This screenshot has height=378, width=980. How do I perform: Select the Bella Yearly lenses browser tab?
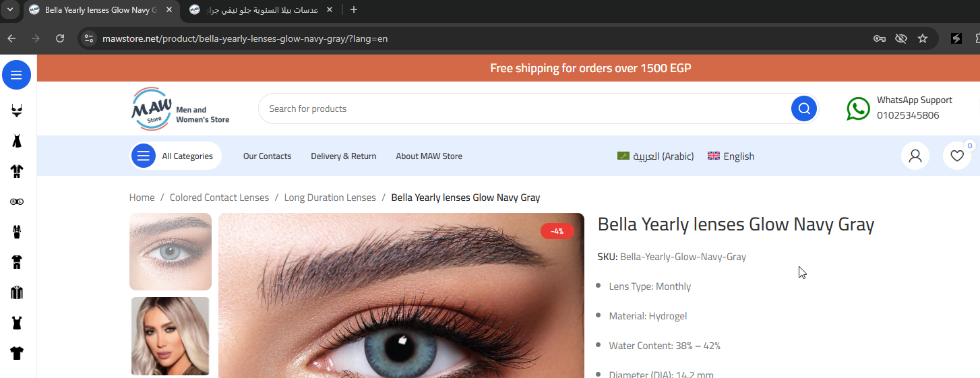tap(101, 10)
